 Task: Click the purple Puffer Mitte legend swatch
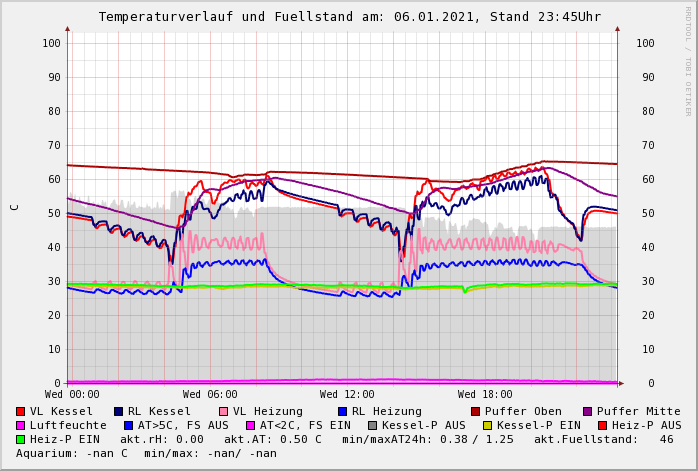(588, 411)
